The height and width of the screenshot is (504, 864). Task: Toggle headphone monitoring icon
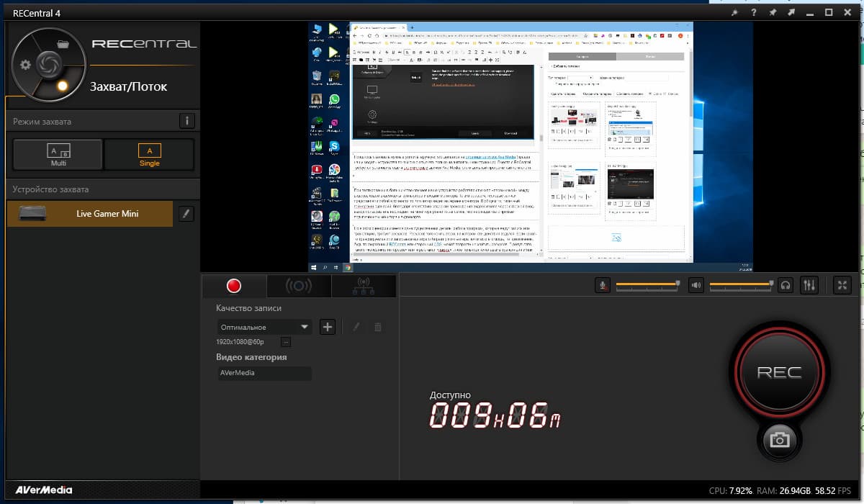[x=786, y=285]
